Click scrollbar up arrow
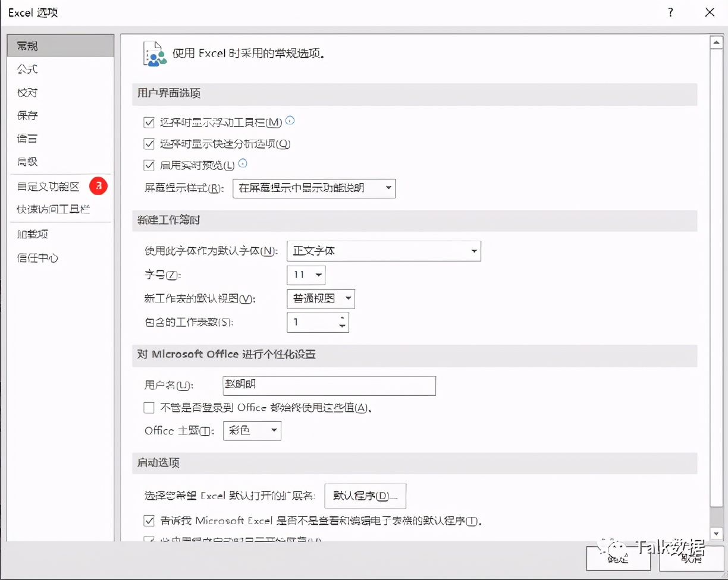This screenshot has height=580, width=728. [x=716, y=43]
